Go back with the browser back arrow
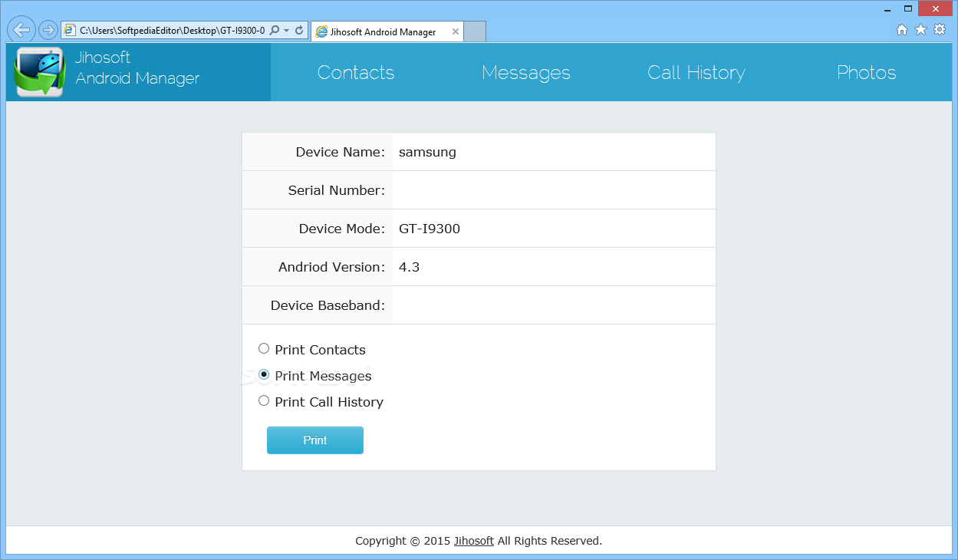Image resolution: width=958 pixels, height=560 pixels. (x=21, y=31)
